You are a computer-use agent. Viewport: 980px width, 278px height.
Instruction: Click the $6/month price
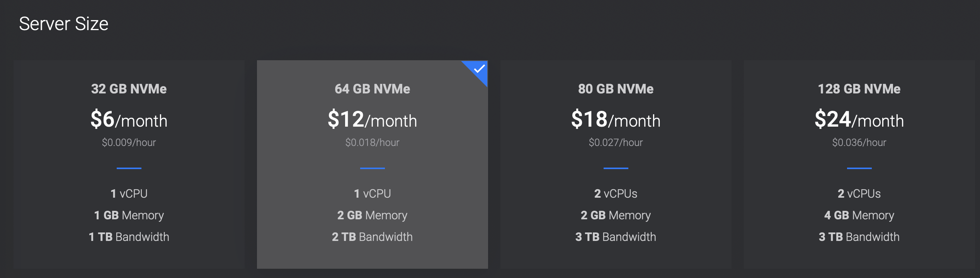[x=129, y=119]
